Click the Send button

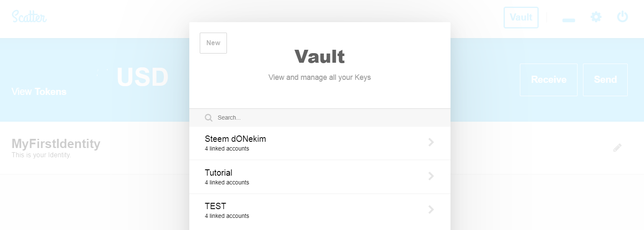pyautogui.click(x=605, y=80)
